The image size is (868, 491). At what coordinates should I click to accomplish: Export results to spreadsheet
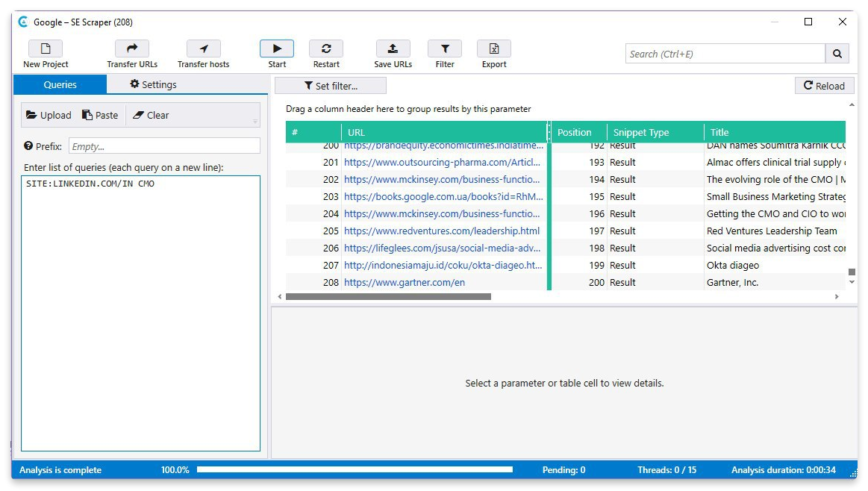(494, 54)
